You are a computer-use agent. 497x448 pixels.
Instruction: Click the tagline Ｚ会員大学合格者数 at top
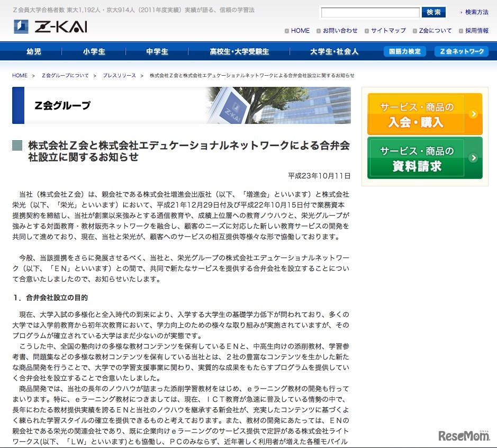click(x=133, y=10)
